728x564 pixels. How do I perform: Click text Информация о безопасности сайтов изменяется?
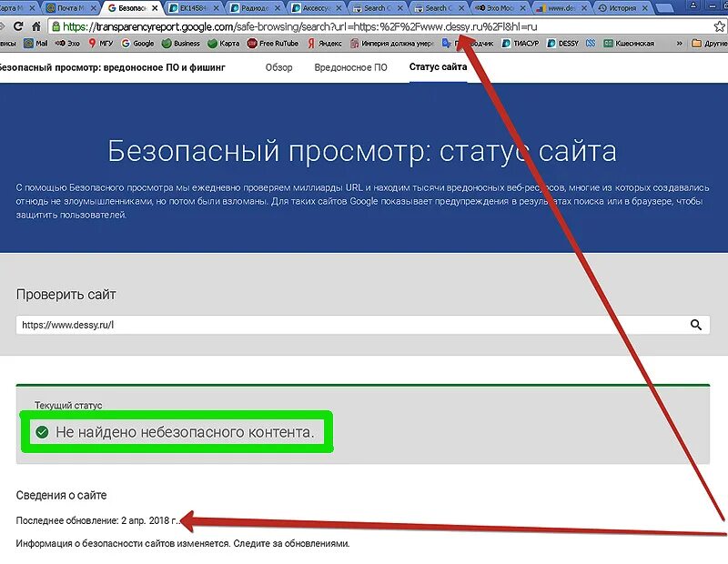tap(123, 543)
